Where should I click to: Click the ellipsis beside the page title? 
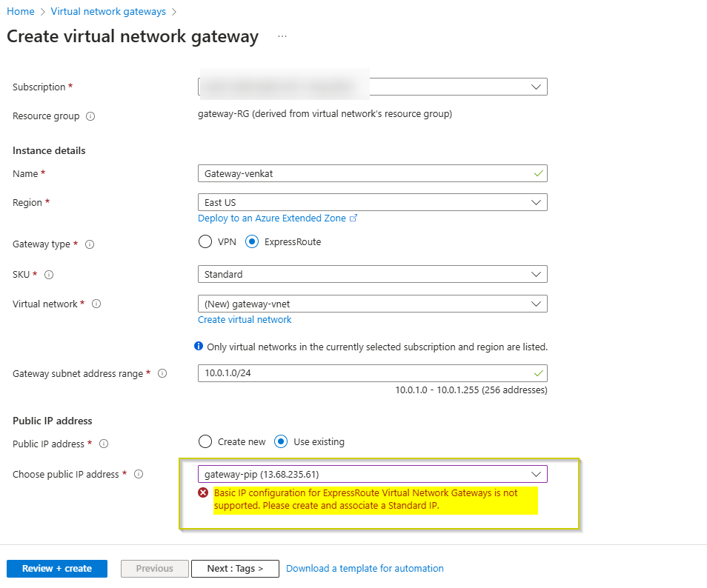click(x=281, y=36)
